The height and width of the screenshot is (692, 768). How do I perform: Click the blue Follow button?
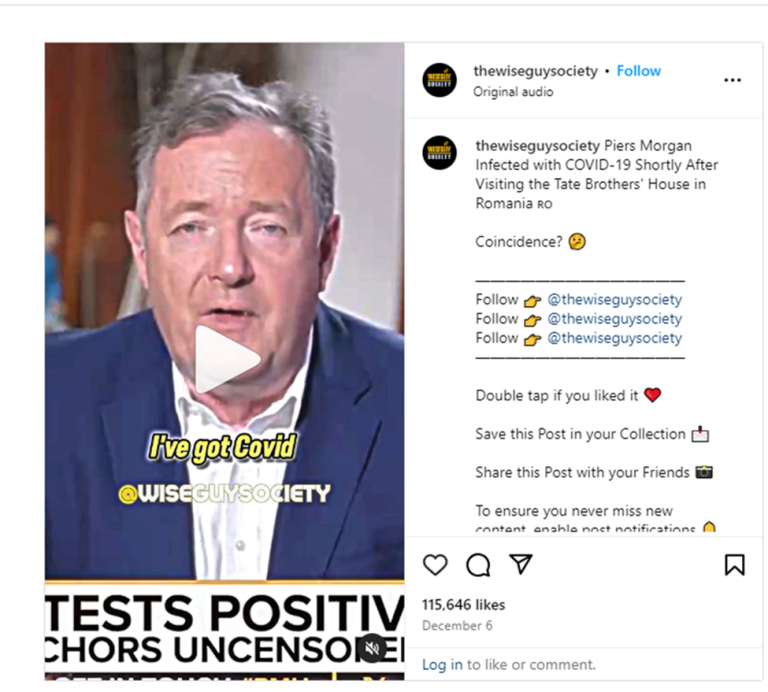click(x=639, y=71)
